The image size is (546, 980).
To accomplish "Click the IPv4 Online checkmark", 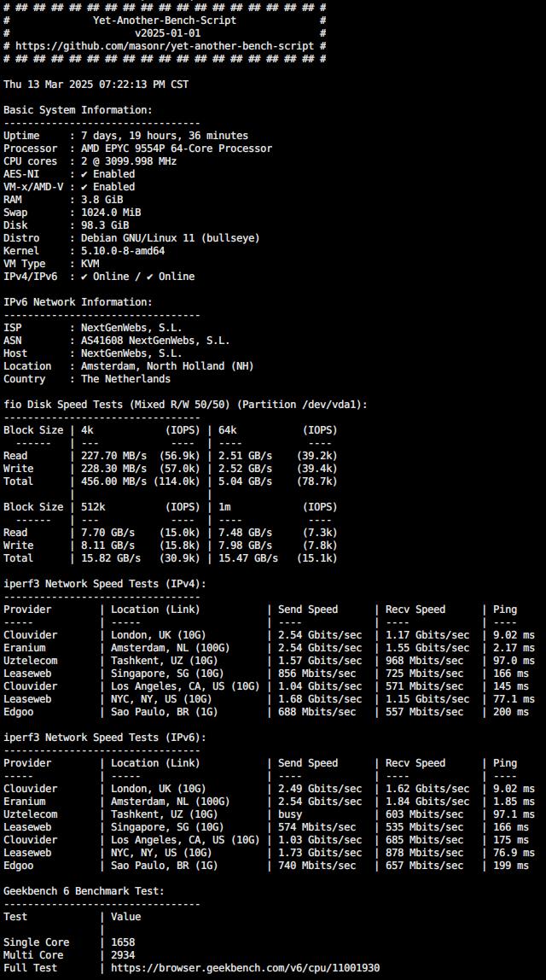I will [x=84, y=277].
